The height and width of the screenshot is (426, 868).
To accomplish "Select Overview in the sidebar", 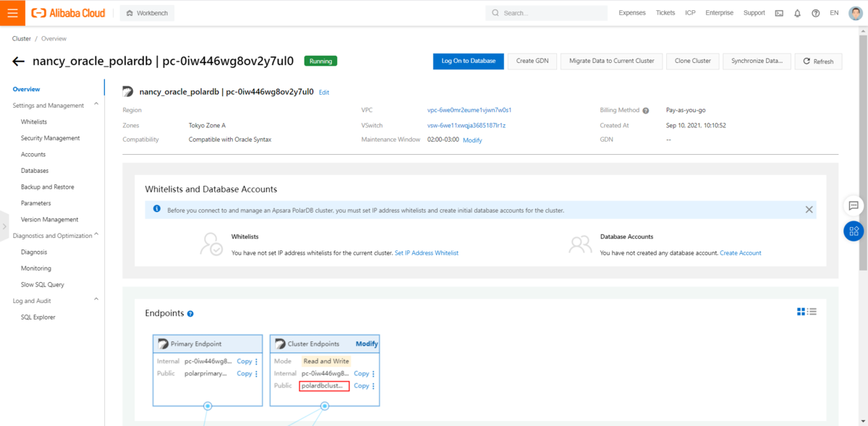I will (x=26, y=89).
